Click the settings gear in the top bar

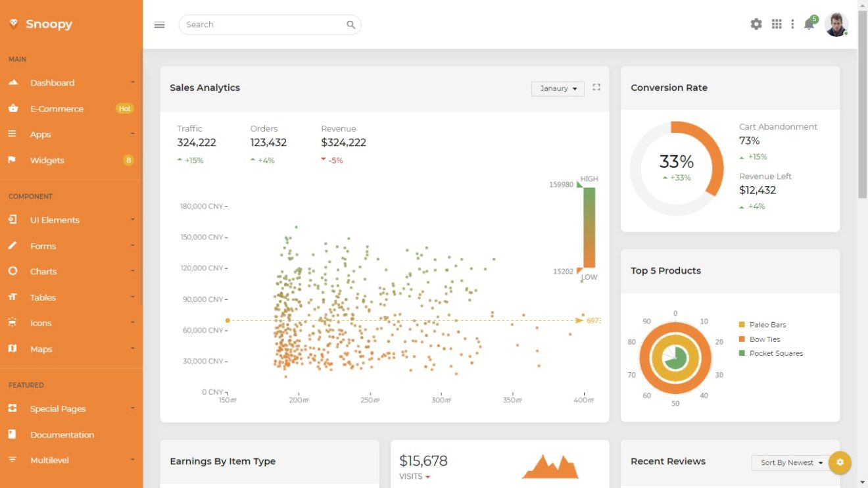(x=756, y=24)
